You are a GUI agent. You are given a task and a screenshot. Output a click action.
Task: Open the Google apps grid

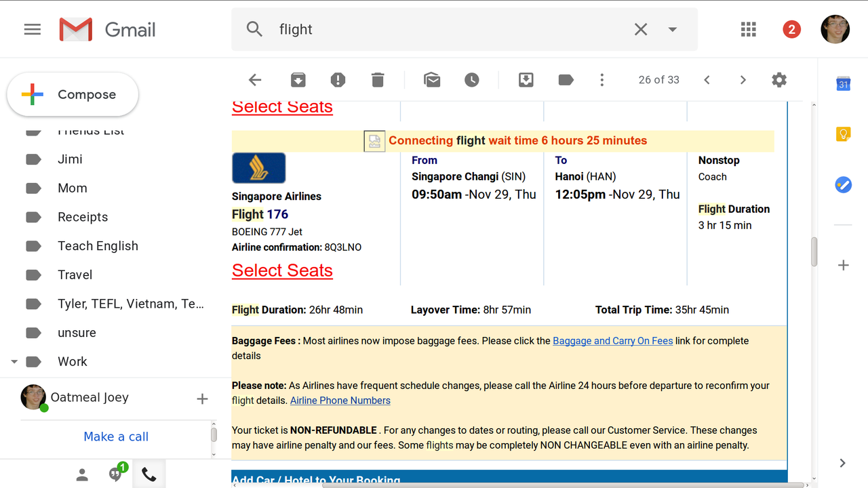pyautogui.click(x=749, y=29)
